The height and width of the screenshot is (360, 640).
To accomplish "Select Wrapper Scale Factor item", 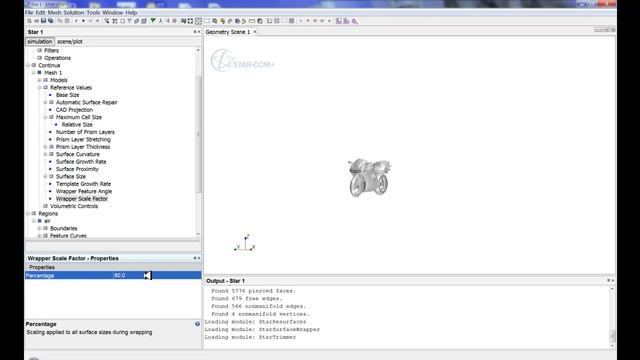I will point(82,199).
